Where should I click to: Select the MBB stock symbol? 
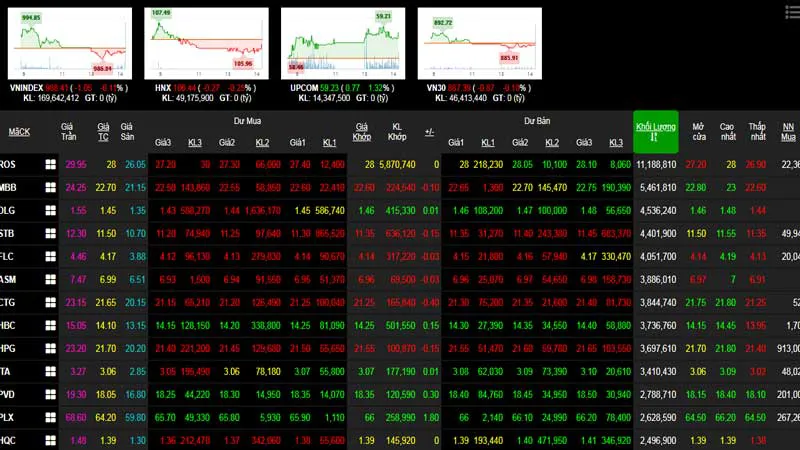(x=8, y=187)
